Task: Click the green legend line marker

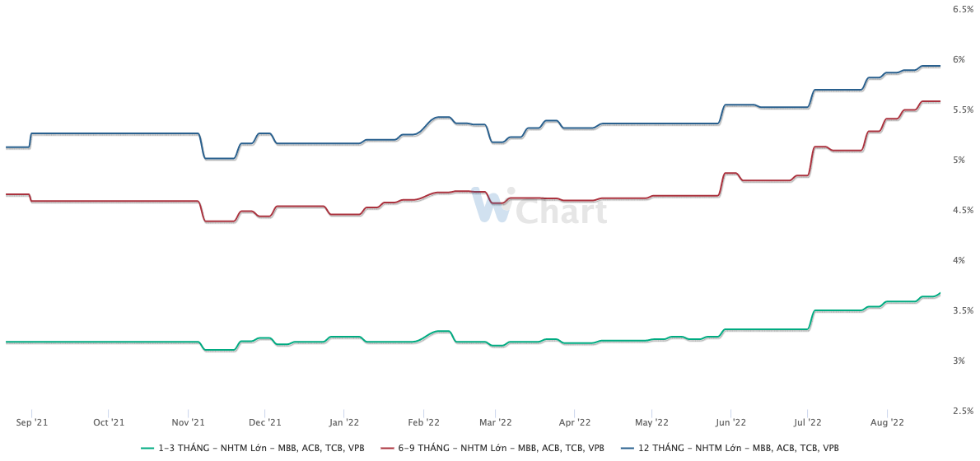Action: click(147, 448)
